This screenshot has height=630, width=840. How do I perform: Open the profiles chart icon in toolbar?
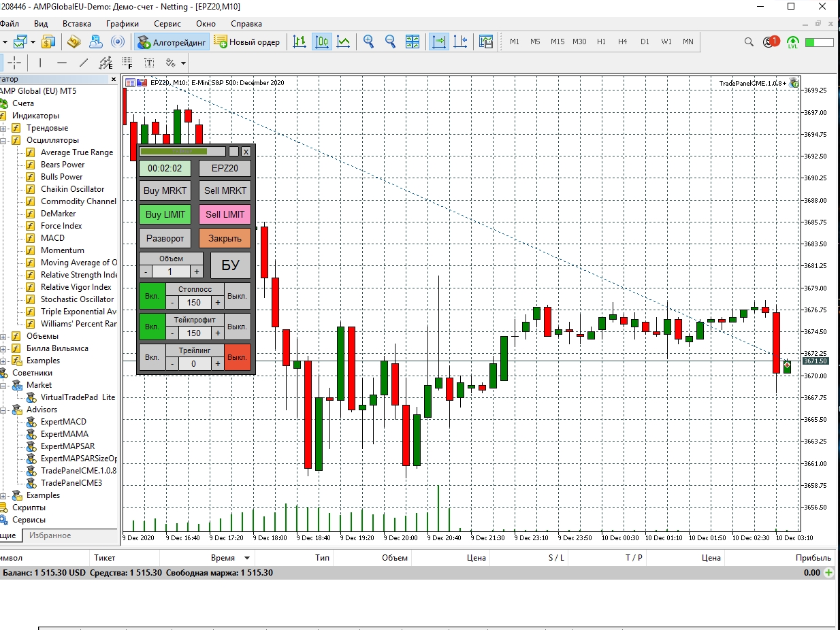coord(20,42)
